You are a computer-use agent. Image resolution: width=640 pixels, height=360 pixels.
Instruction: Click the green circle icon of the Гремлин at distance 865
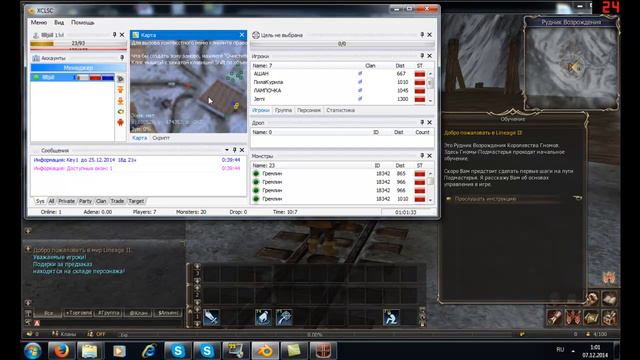[256, 173]
